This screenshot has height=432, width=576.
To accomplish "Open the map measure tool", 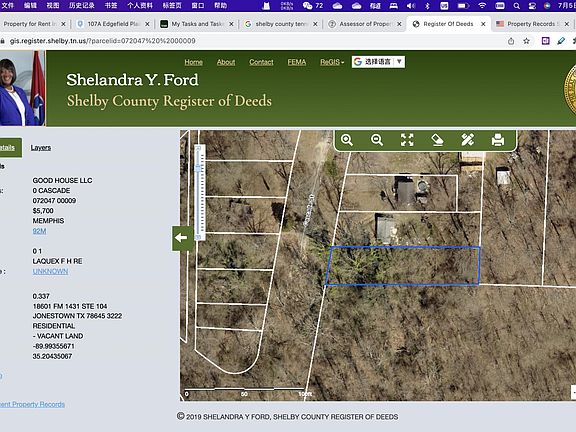I will coord(468,140).
